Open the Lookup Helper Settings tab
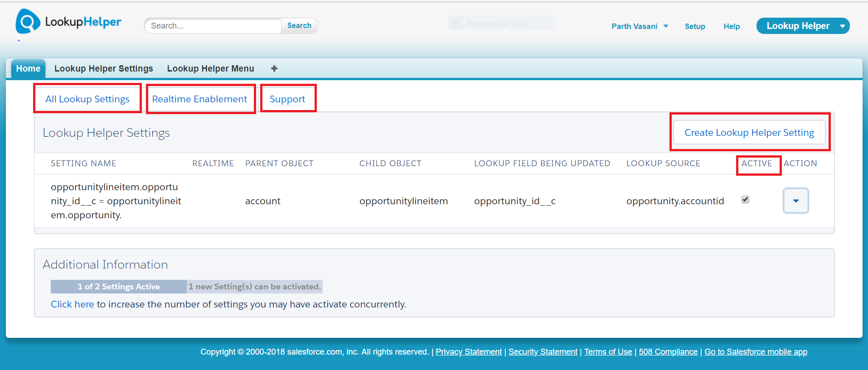The image size is (868, 370). click(x=104, y=68)
